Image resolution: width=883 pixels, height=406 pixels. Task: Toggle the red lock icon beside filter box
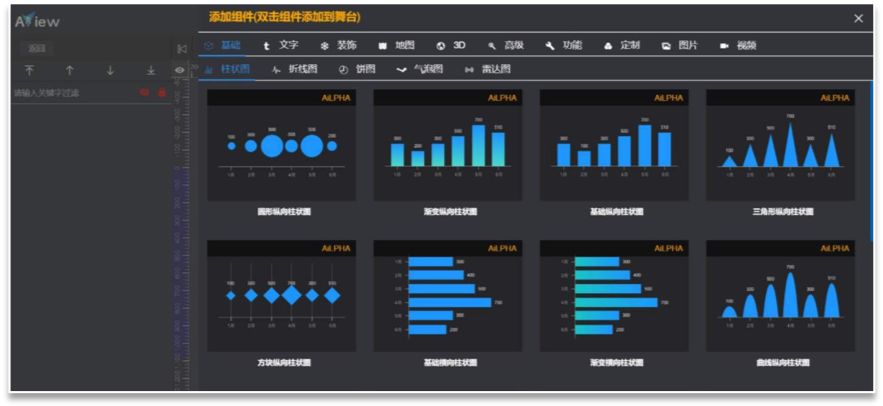(x=162, y=93)
